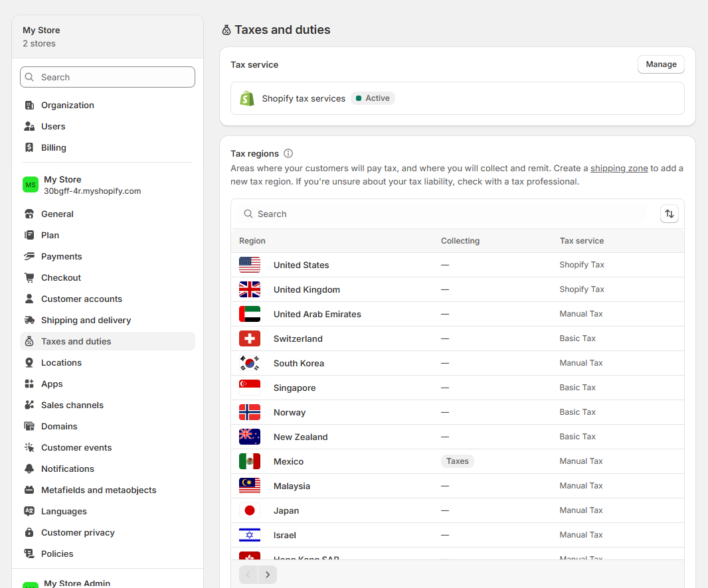Click the Customer events cursor icon

(x=29, y=447)
